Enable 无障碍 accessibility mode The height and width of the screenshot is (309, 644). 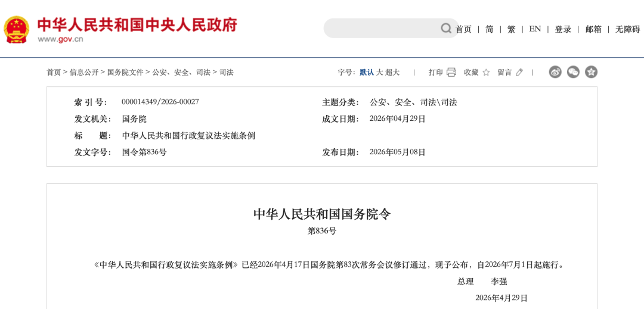[628, 29]
